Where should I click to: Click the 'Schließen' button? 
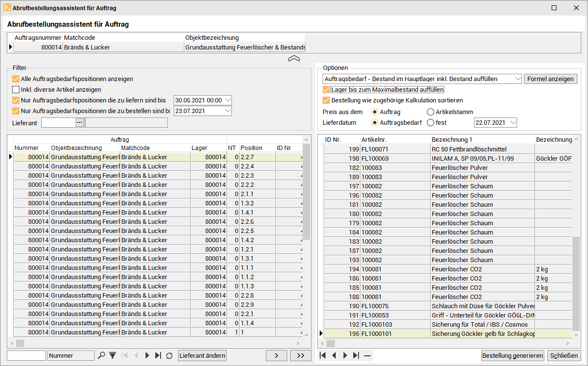tap(564, 355)
